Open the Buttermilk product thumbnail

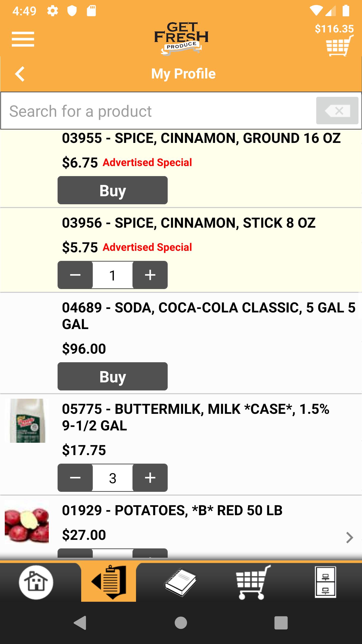click(x=28, y=421)
